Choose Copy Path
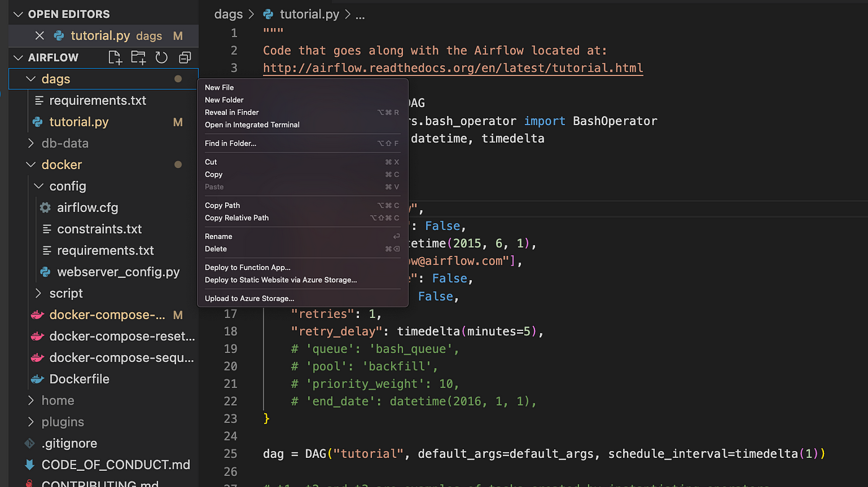Screen dimensions: 868x487 [x=303, y=205]
